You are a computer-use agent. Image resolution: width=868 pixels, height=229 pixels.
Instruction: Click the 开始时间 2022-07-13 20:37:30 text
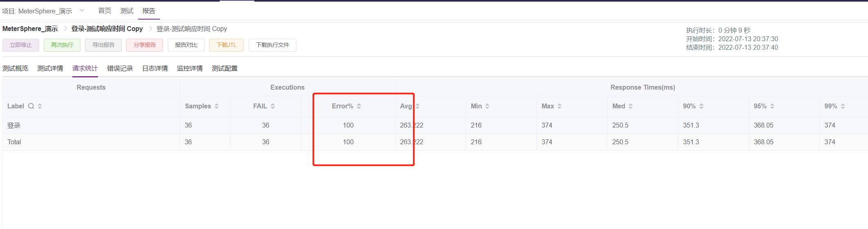click(732, 39)
